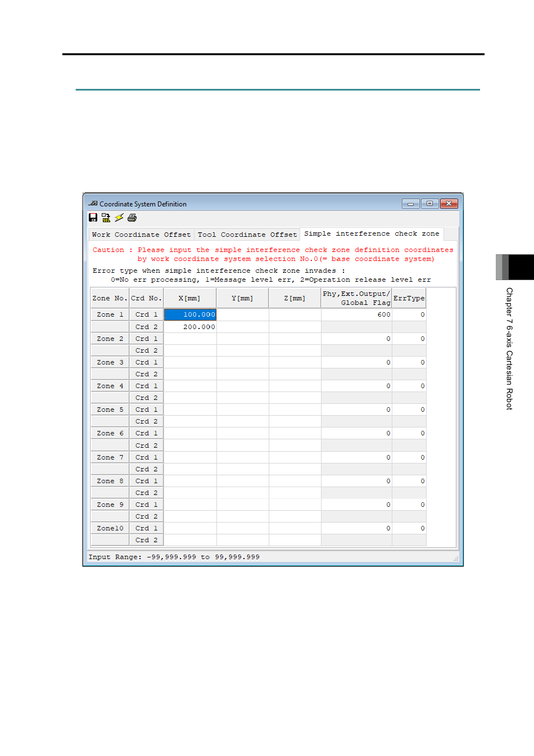This screenshot has height=756, width=534.
Task: Click Zone10 ErrType cell
Action: pos(409,528)
